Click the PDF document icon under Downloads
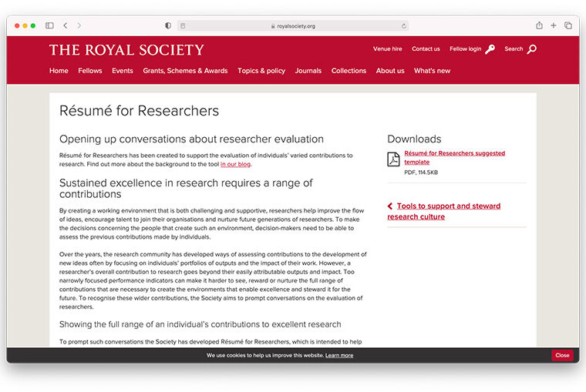The image size is (586, 392). (393, 159)
